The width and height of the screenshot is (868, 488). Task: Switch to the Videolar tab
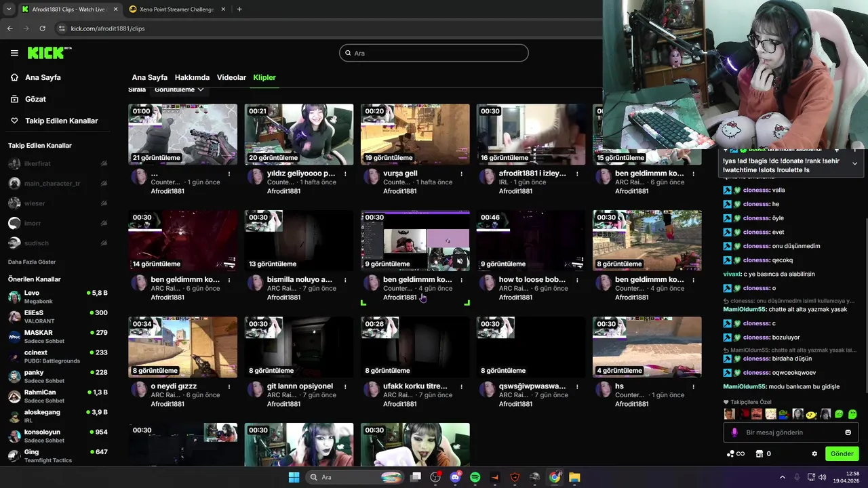[x=231, y=77]
